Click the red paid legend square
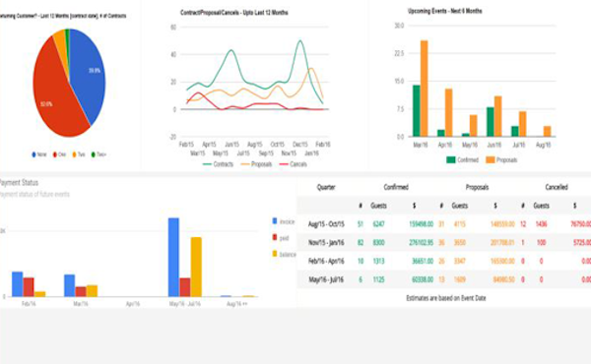The width and height of the screenshot is (591, 364). [x=275, y=237]
